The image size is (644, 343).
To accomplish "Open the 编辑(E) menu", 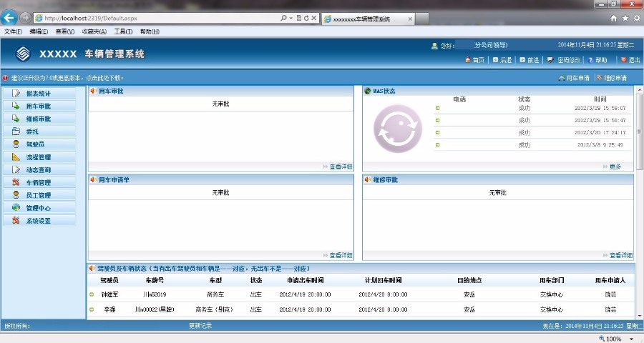I will (39, 31).
